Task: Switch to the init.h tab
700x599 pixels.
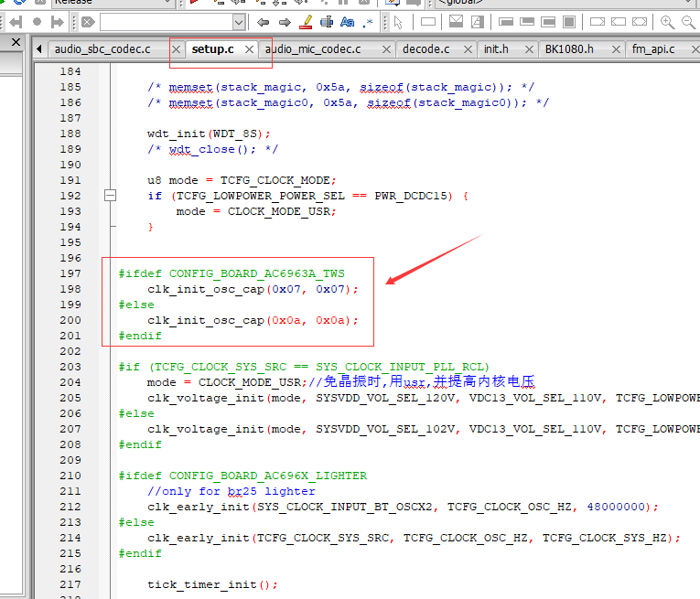Action: click(496, 49)
